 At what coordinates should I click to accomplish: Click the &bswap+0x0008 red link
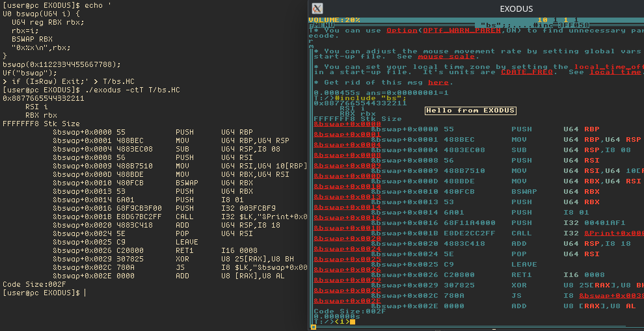tap(347, 155)
